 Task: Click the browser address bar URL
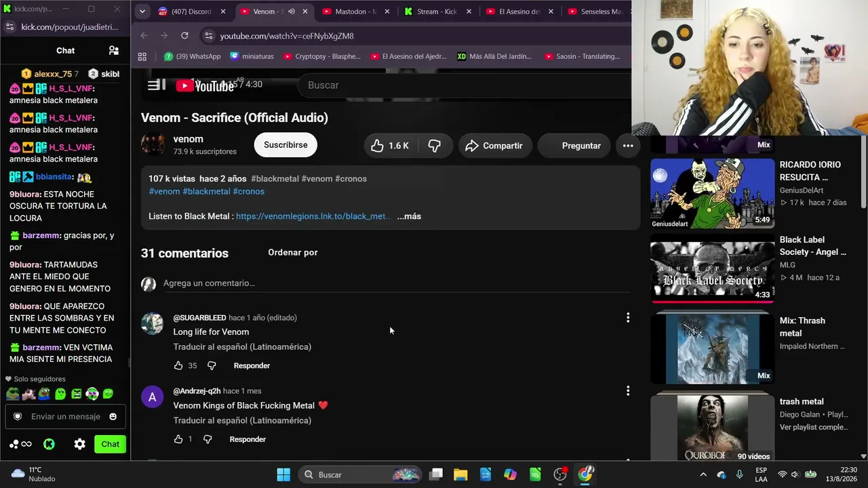[x=287, y=36]
